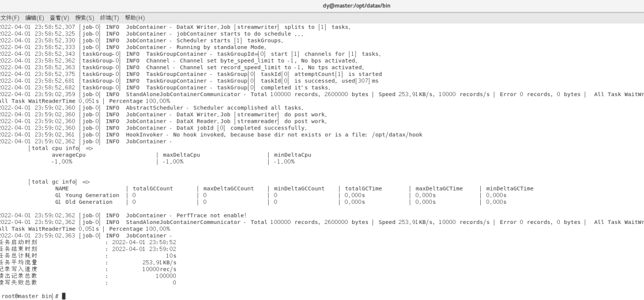Open the 文件(F) menu

click(x=9, y=18)
